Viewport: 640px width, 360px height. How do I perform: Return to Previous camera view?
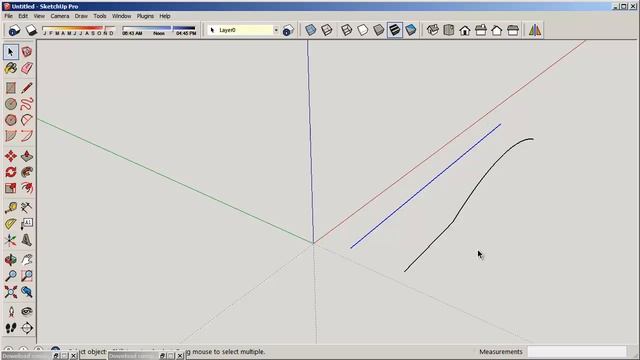(27, 291)
